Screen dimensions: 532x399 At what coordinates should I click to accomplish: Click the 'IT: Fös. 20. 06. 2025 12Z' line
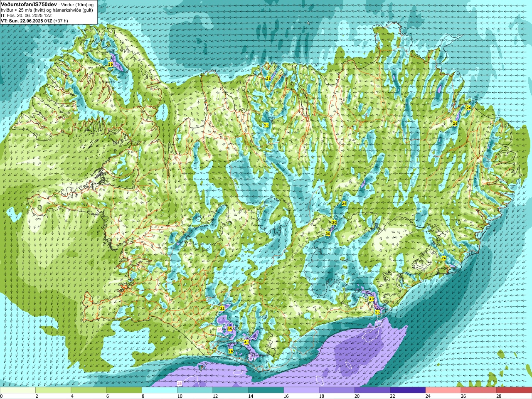(26, 15)
